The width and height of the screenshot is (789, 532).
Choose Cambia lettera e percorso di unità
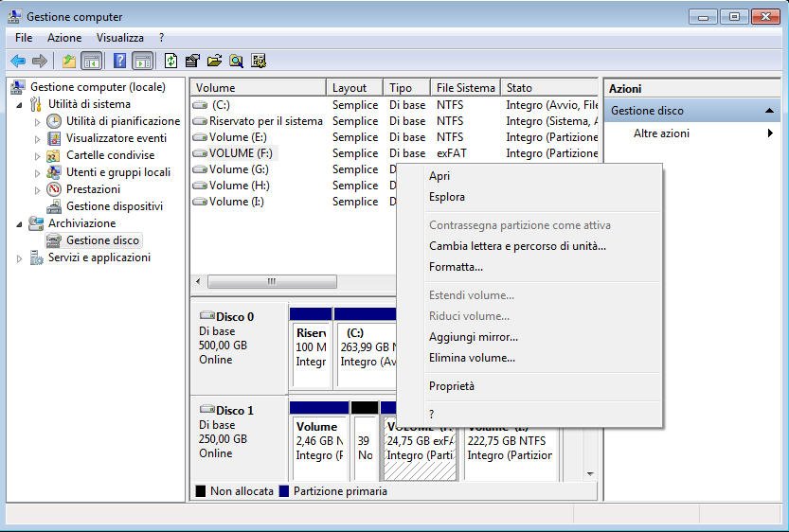(x=529, y=246)
